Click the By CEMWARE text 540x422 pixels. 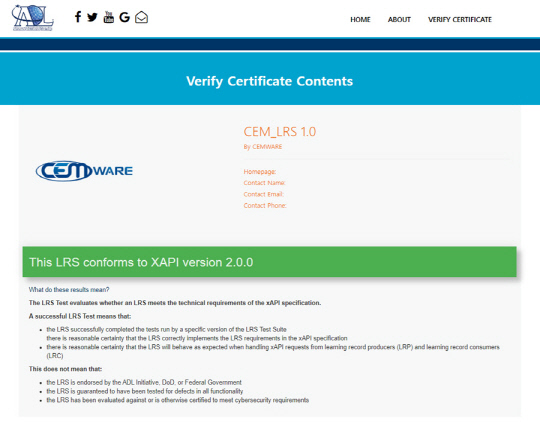[263, 147]
